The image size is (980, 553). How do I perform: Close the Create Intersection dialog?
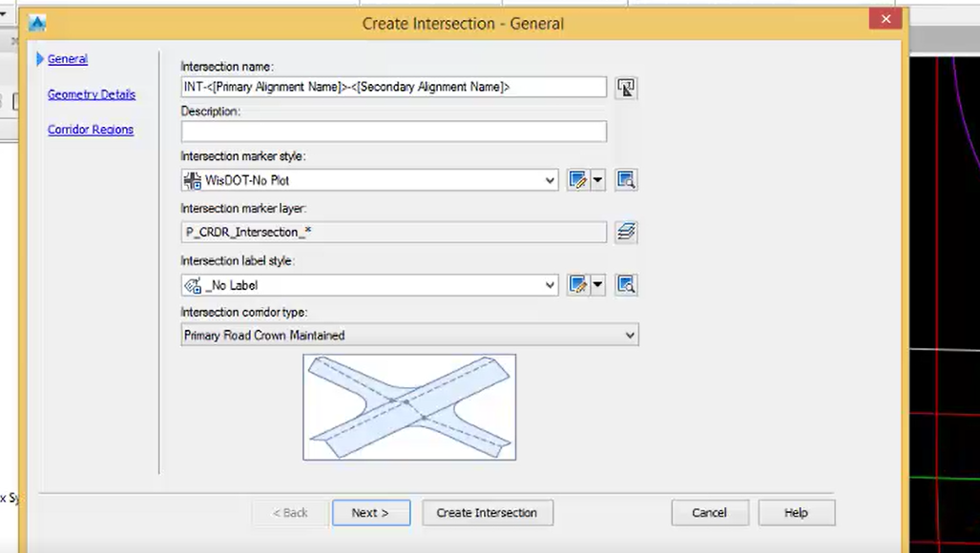886,19
